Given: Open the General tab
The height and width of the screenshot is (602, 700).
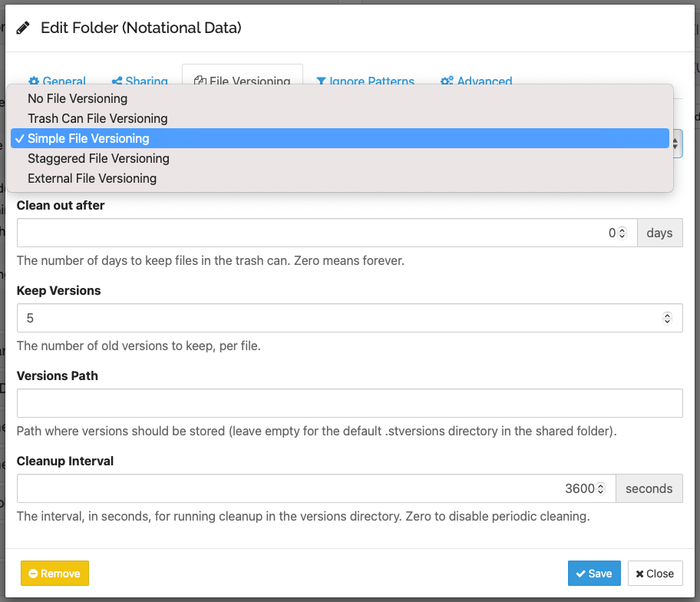Looking at the screenshot, I should click(57, 80).
